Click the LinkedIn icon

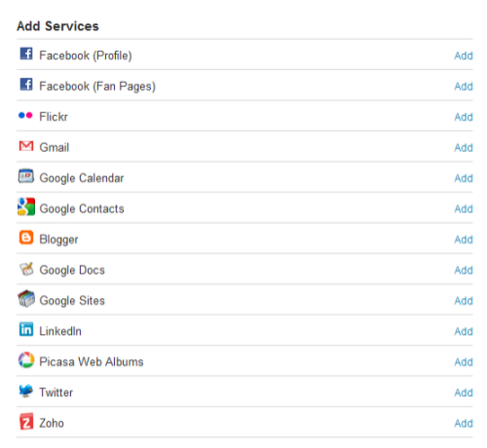click(26, 329)
